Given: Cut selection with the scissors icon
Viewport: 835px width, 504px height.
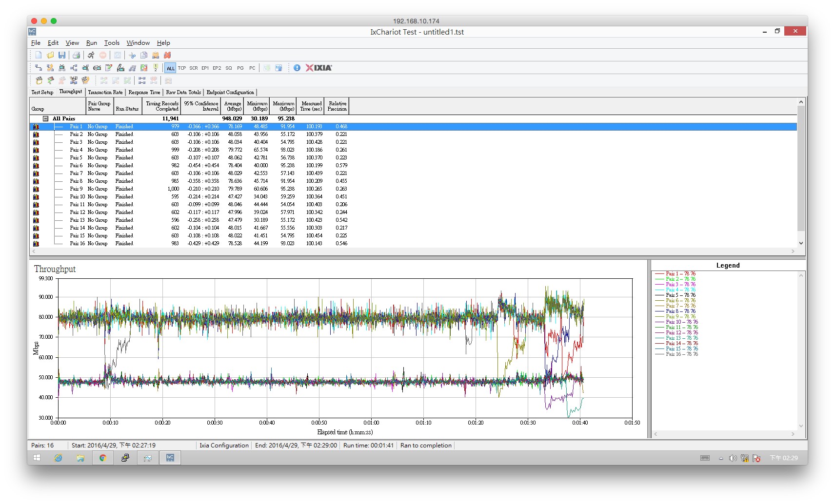Looking at the screenshot, I should point(132,55).
